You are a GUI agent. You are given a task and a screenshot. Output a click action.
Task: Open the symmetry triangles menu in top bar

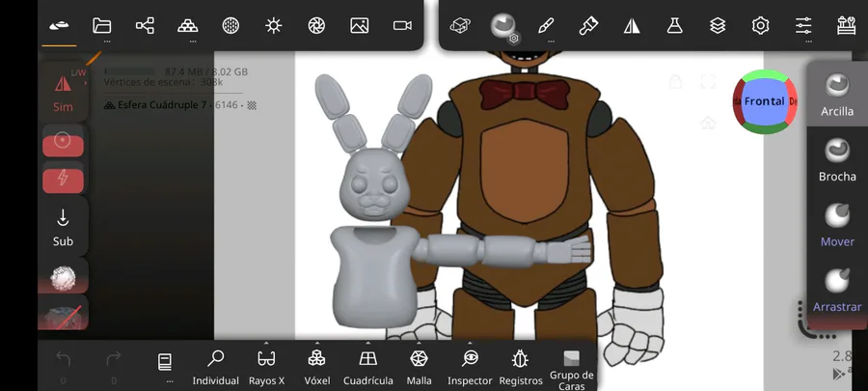632,25
